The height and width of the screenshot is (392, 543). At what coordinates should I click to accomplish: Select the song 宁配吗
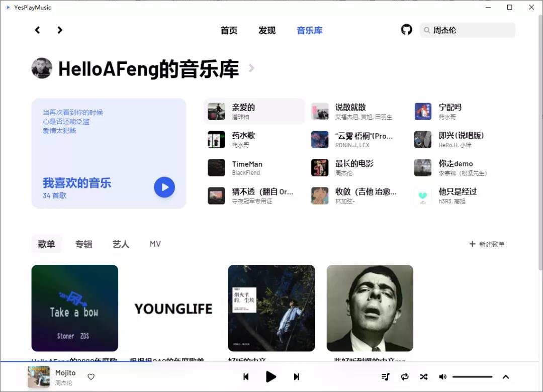[x=461, y=111]
